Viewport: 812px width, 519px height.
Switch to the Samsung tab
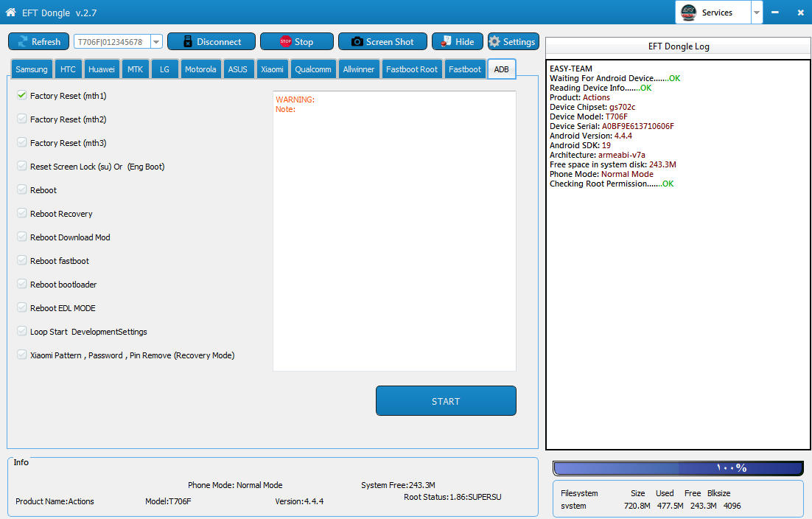click(32, 69)
